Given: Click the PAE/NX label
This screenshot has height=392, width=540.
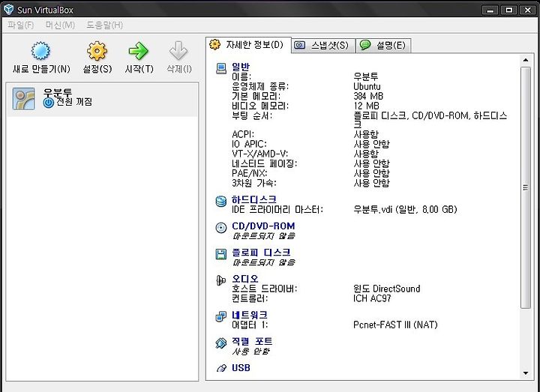Looking at the screenshot, I should (249, 173).
